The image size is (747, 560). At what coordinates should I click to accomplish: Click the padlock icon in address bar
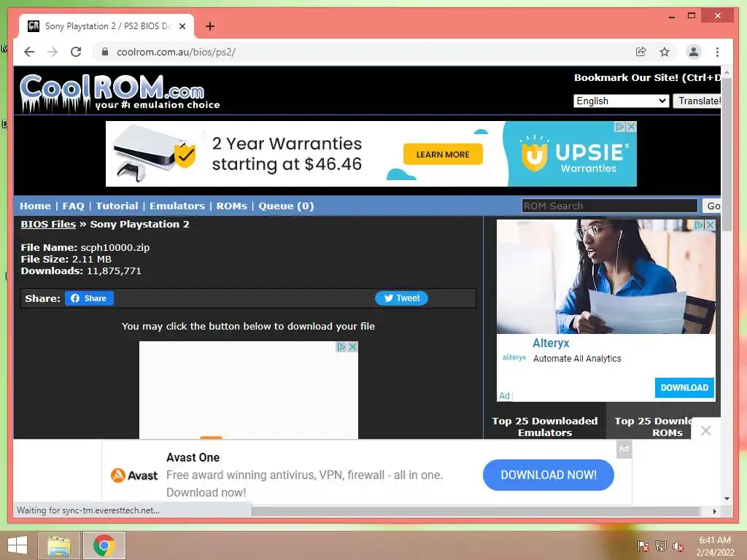pos(105,52)
